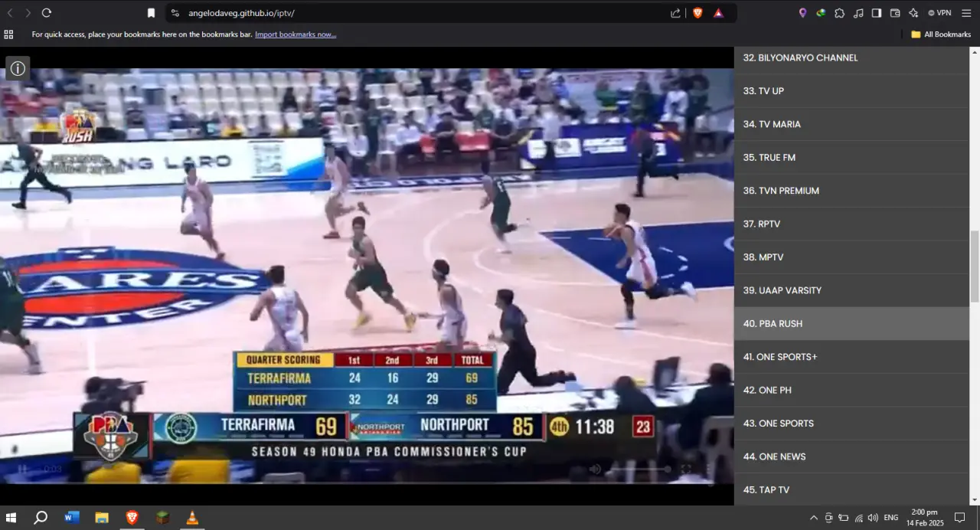Screen dimensions: 980x530
Task: Click the browser forward arrow
Action: coord(28,13)
